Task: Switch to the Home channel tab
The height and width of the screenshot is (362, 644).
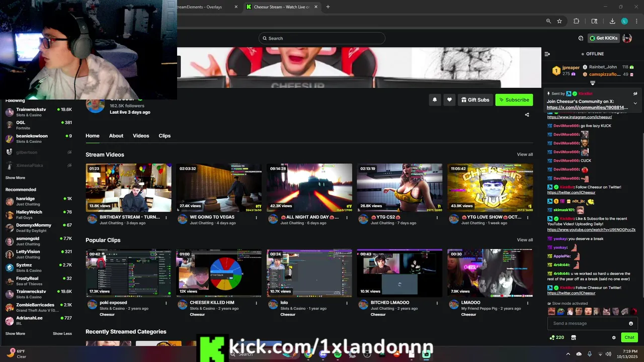Action: 93,136
